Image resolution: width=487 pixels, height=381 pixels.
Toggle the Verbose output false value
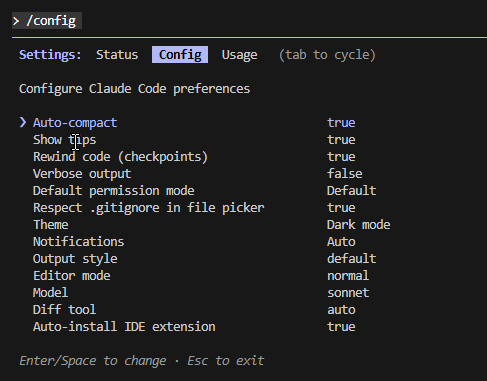(345, 174)
